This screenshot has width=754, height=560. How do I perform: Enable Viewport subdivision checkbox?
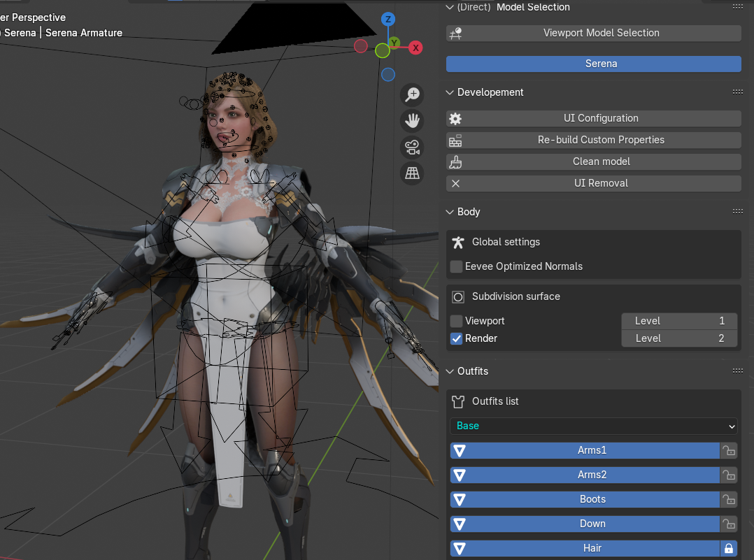click(x=456, y=321)
